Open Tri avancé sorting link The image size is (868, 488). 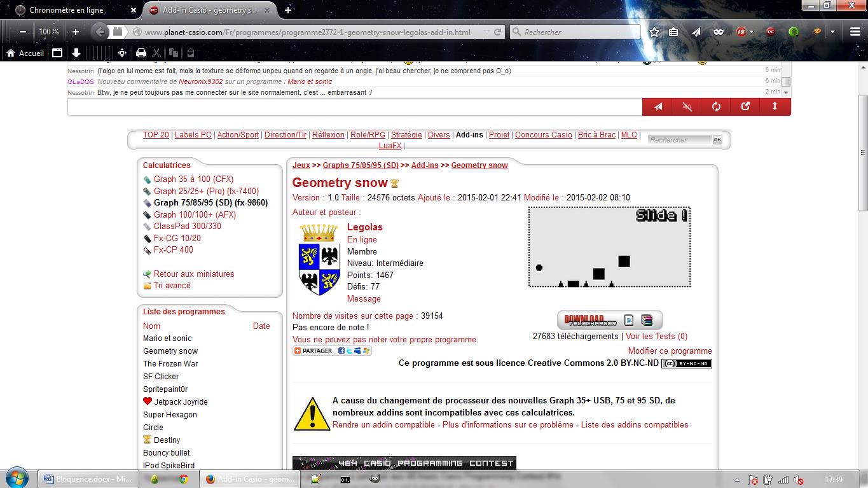172,286
